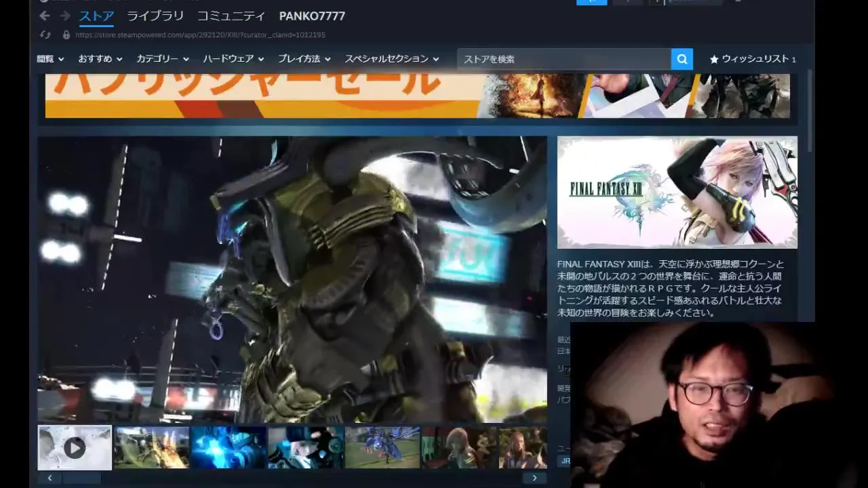
Task: Open the ウィッシュリスト link
Action: click(x=755, y=59)
